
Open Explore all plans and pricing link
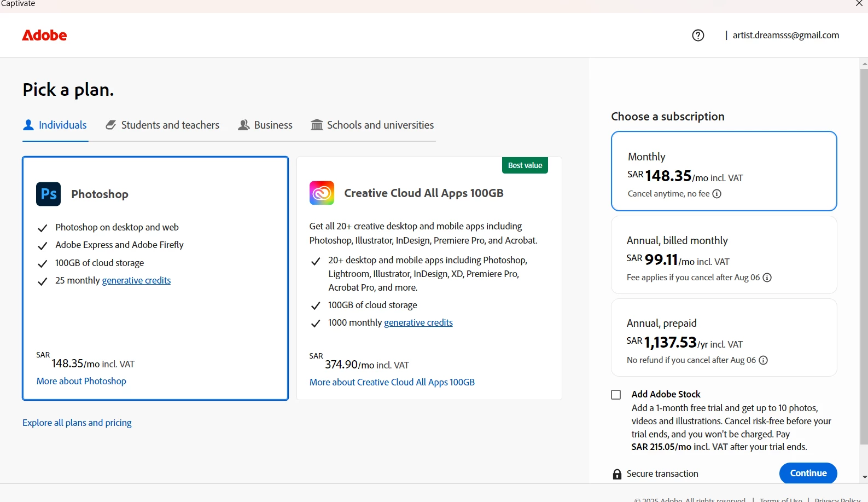(77, 423)
